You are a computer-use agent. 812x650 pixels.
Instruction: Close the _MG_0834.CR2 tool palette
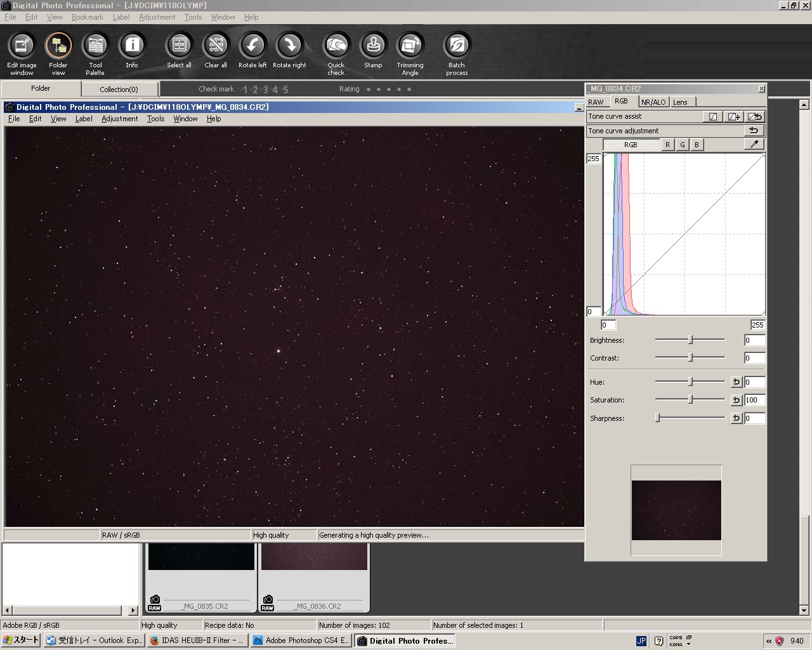761,89
